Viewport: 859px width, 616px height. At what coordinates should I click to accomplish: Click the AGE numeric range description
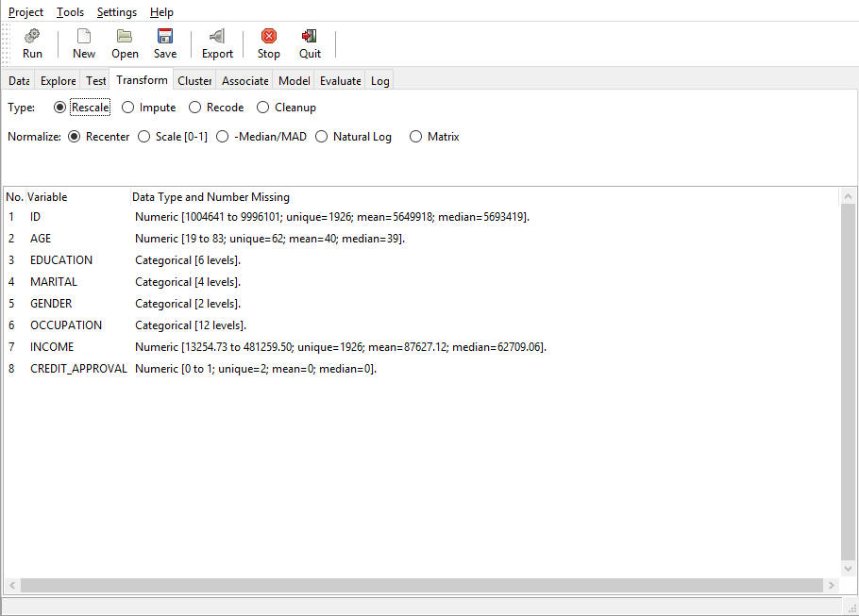coord(270,239)
